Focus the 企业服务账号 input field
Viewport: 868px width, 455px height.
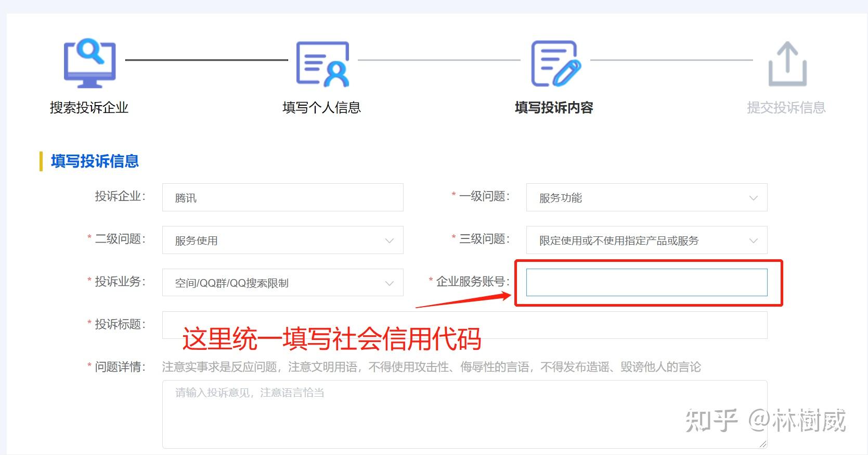tap(647, 283)
